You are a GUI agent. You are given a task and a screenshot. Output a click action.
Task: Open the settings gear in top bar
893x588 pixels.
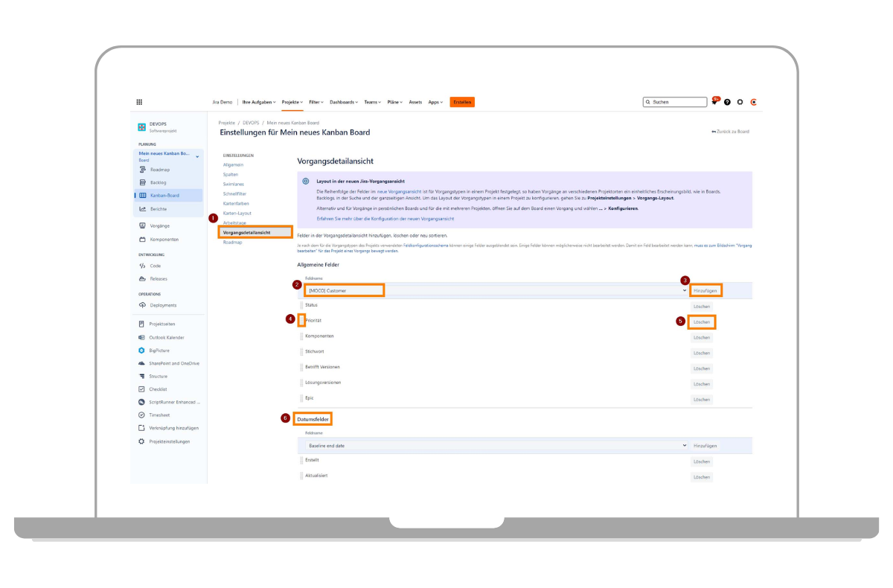(740, 102)
